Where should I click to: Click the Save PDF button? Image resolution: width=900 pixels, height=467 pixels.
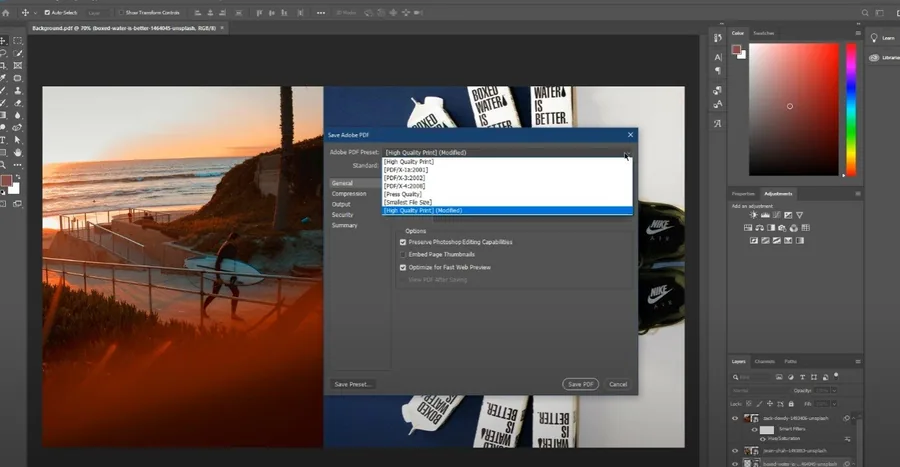point(580,384)
